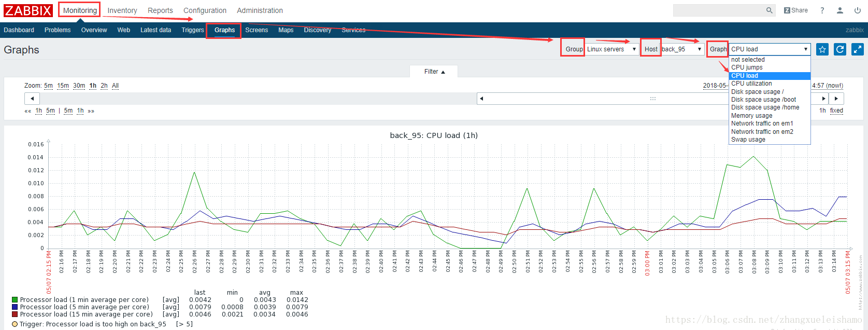Choose 'Swap usage' in graph list

pyautogui.click(x=770, y=140)
